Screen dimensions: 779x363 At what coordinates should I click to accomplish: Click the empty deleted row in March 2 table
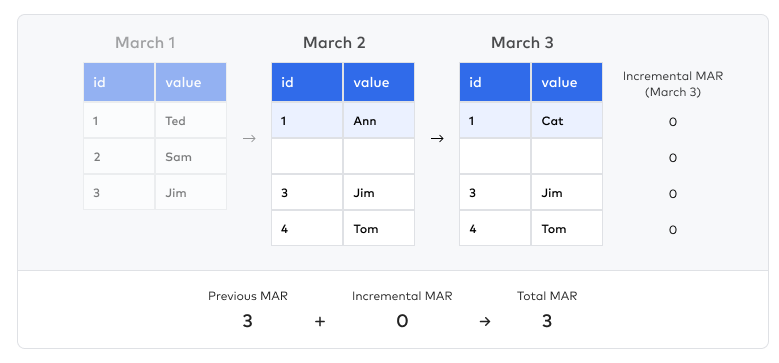tap(343, 156)
